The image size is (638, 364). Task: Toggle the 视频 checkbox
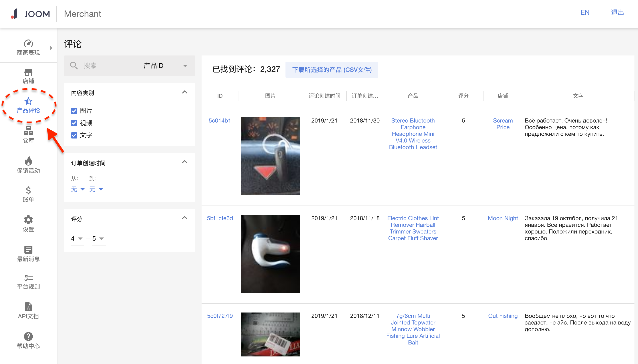pos(74,123)
